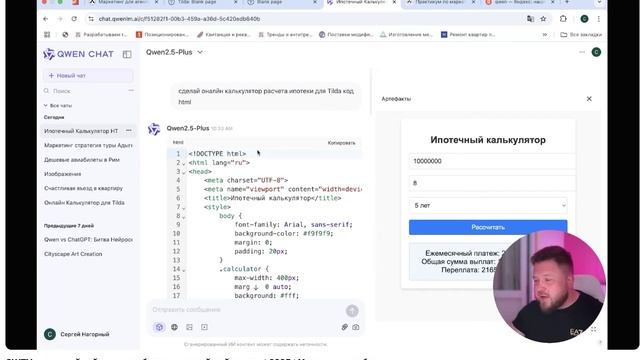Open the Ремонт квартир bookmark
Viewport: 640px width, 360px height.
click(x=468, y=35)
